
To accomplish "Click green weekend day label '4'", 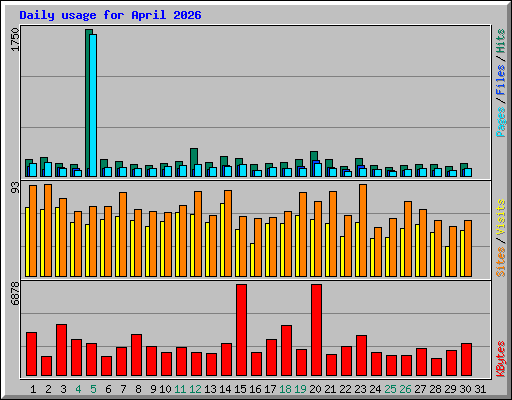I will (78, 389).
